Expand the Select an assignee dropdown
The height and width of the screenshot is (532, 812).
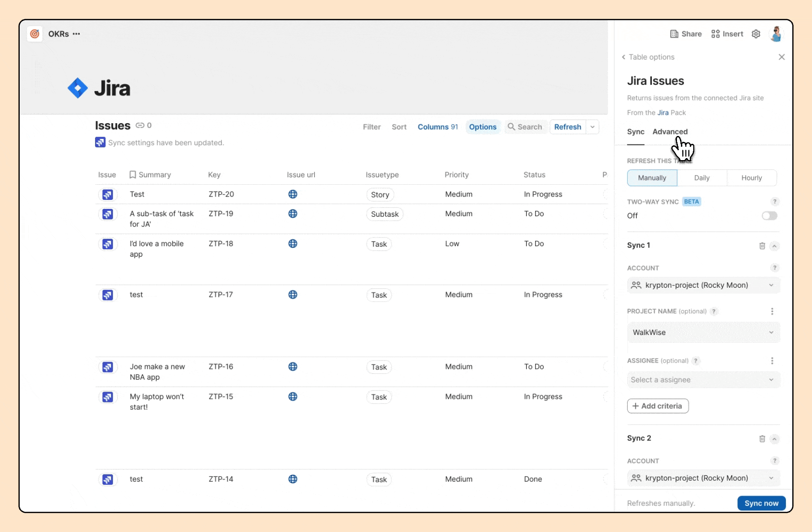click(x=703, y=380)
